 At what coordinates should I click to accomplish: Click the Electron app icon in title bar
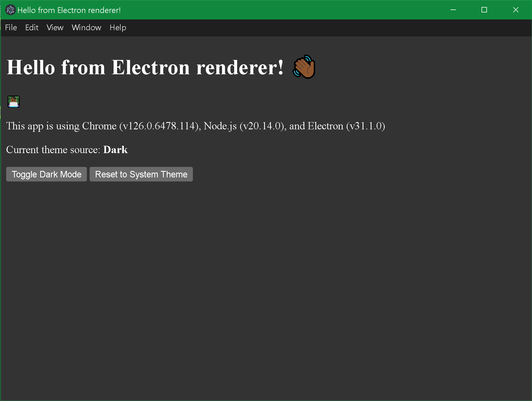coord(10,10)
